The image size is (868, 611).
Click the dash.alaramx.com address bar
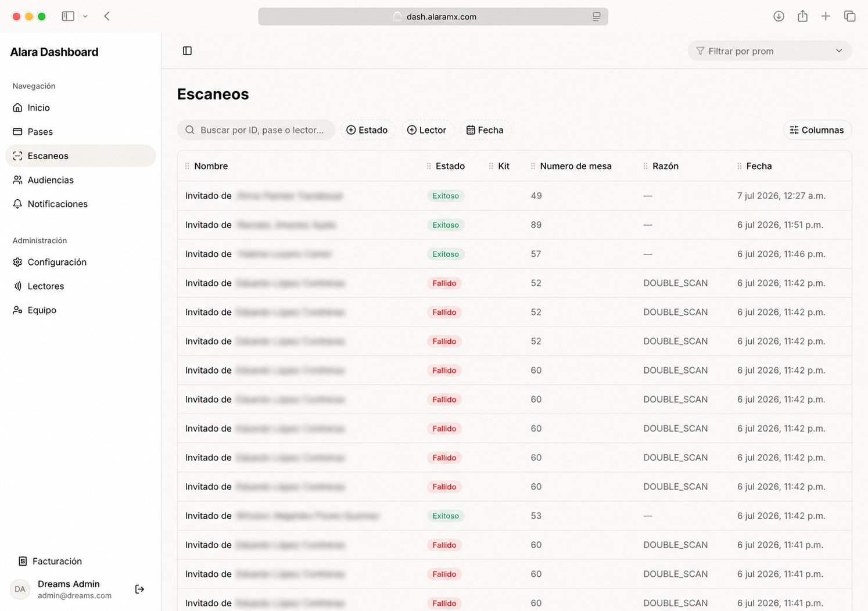pyautogui.click(x=433, y=16)
